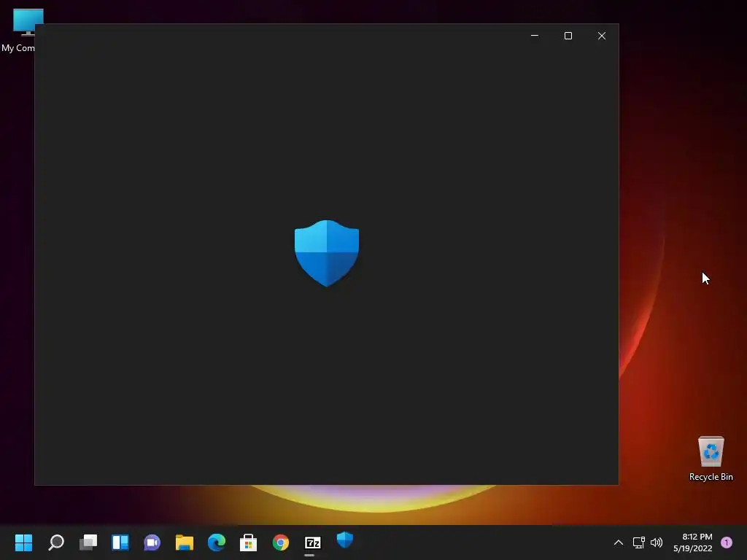The width and height of the screenshot is (747, 560).
Task: Open the clock showing 8:12 PM
Action: click(x=693, y=542)
